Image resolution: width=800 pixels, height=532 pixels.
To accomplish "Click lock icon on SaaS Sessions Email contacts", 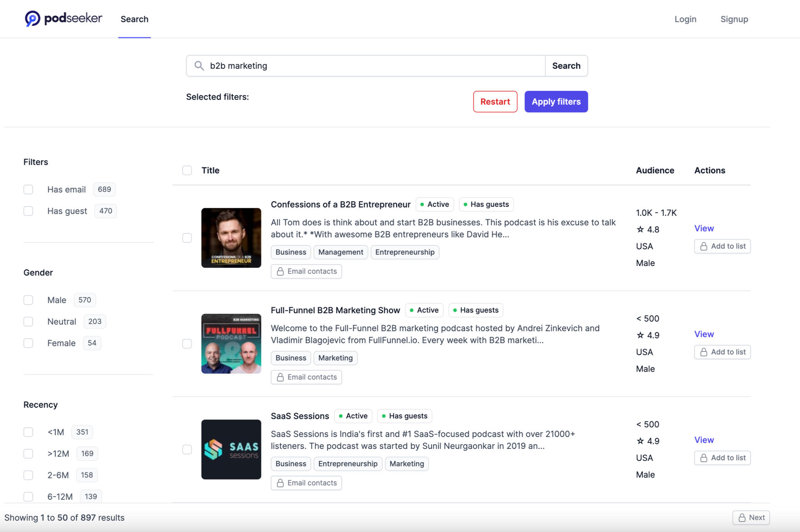I will click(x=280, y=483).
